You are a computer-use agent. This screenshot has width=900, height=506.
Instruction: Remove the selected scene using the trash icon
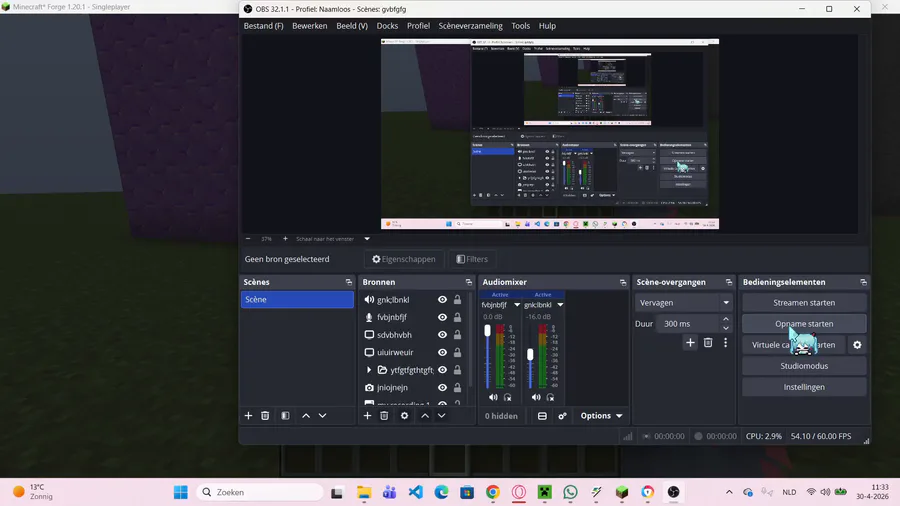pyautogui.click(x=265, y=415)
